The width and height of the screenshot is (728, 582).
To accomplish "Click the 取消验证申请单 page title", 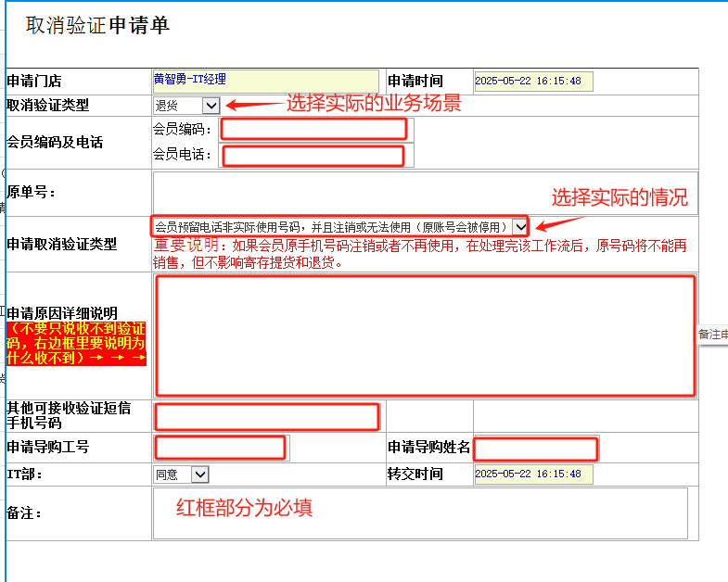I will [98, 26].
